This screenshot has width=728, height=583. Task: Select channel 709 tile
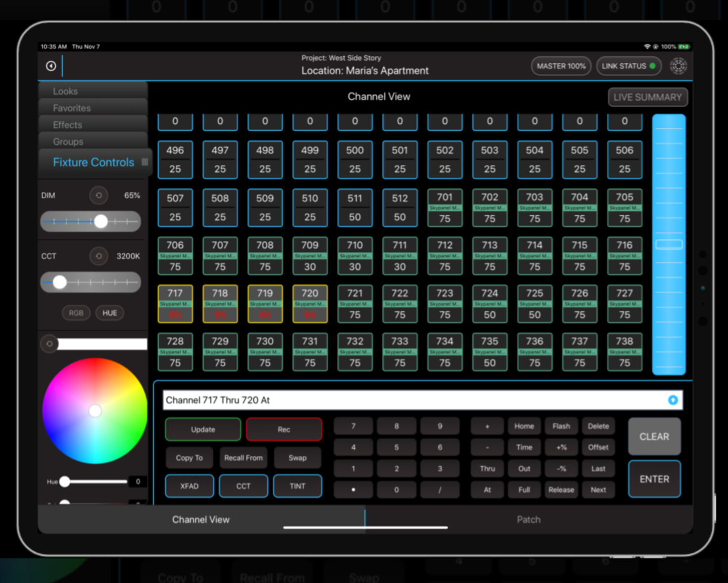310,256
